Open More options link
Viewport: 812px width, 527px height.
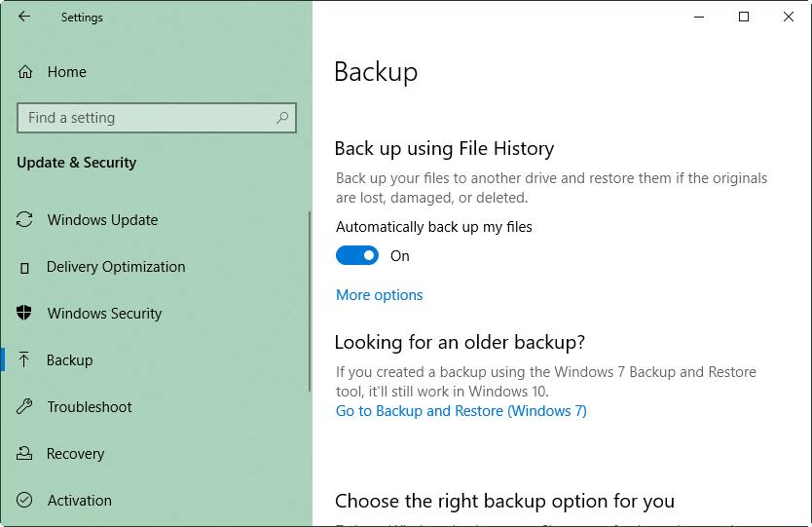[x=379, y=295]
